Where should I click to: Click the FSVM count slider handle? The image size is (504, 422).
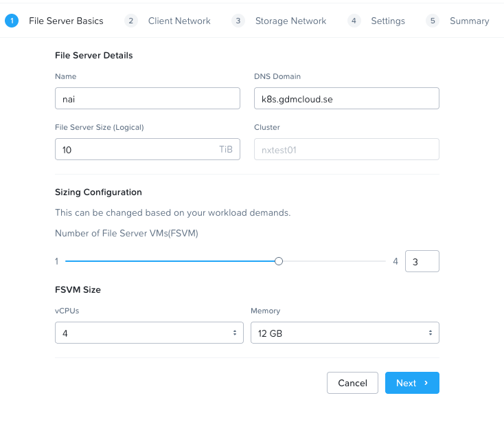tap(278, 261)
